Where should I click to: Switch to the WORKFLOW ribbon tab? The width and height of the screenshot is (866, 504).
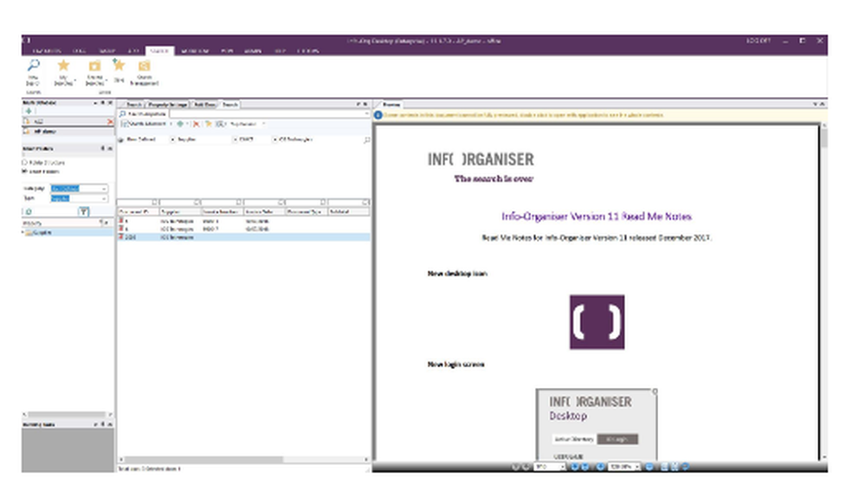pos(194,51)
